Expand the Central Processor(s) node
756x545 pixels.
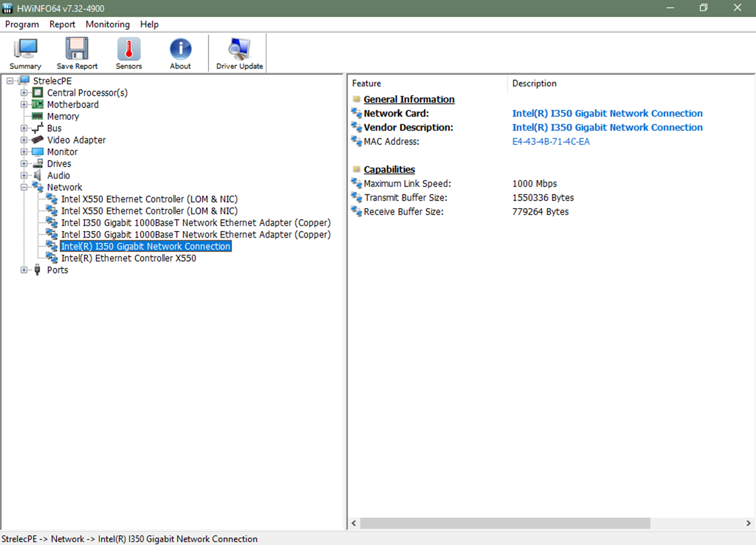coord(24,93)
